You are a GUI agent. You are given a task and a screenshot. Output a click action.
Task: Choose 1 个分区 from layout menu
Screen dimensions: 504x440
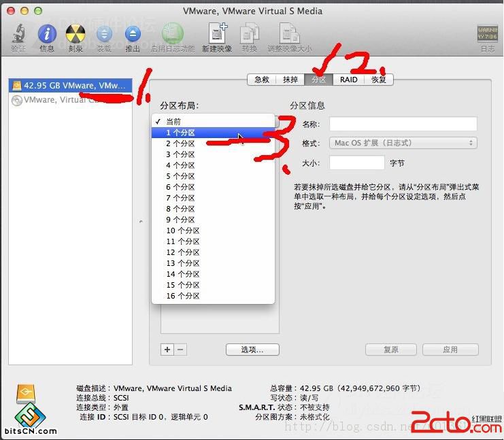point(213,133)
